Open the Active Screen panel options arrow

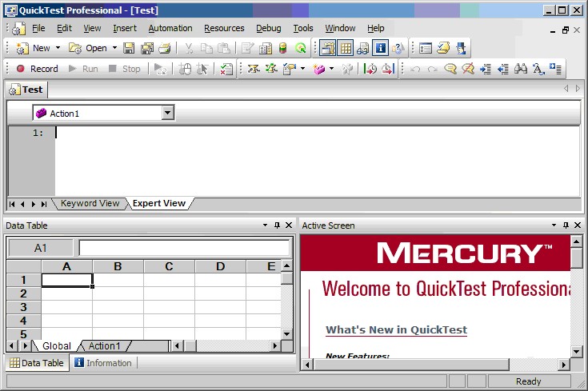[554, 225]
